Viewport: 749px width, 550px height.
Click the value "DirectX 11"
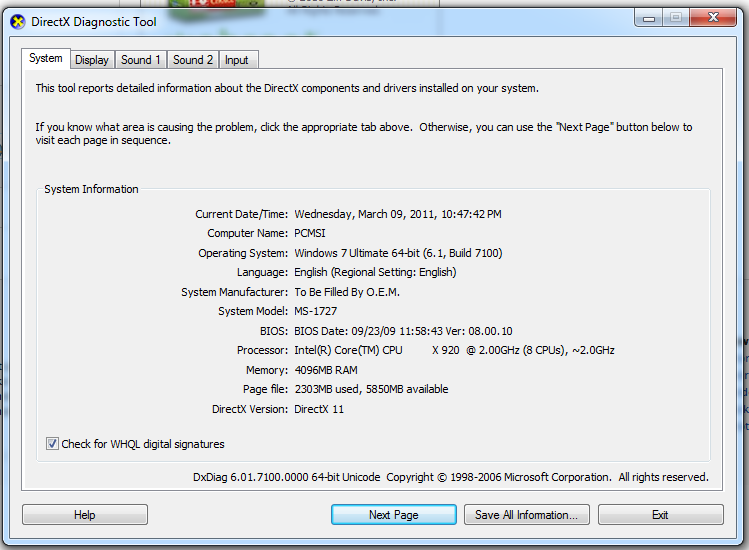[319, 409]
